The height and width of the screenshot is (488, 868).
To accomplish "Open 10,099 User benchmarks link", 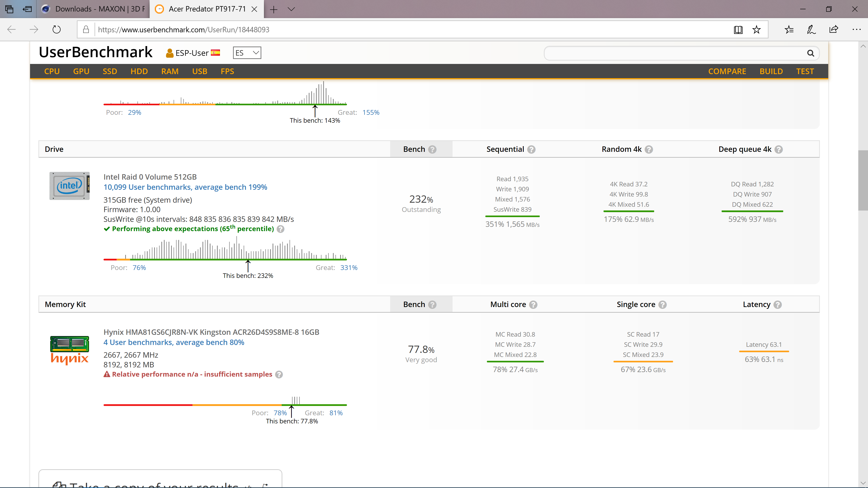I will click(x=185, y=187).
